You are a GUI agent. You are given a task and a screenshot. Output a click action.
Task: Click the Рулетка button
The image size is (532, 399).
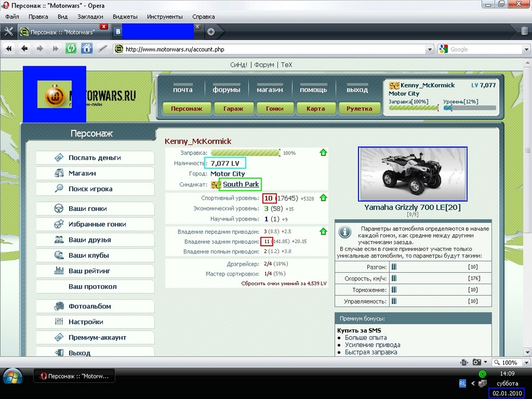tap(359, 109)
